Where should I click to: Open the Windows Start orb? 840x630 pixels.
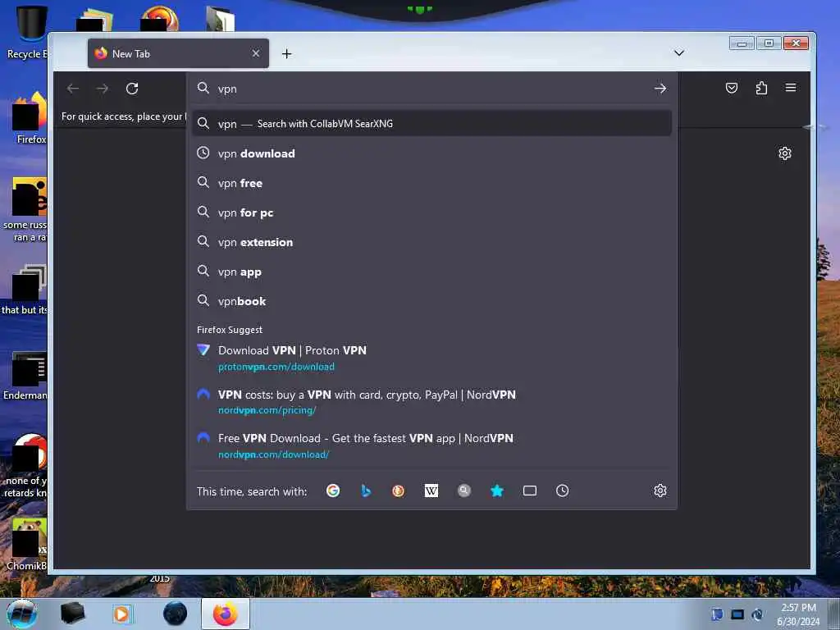[x=22, y=614]
